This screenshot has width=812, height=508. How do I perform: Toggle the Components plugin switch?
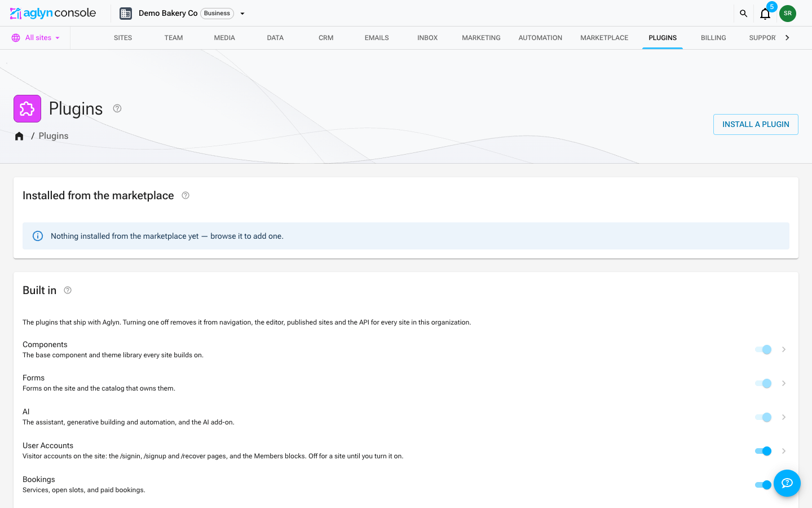[x=764, y=349]
